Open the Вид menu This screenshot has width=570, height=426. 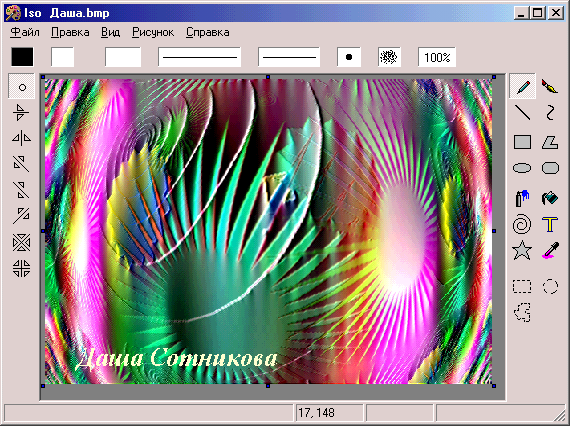click(111, 32)
